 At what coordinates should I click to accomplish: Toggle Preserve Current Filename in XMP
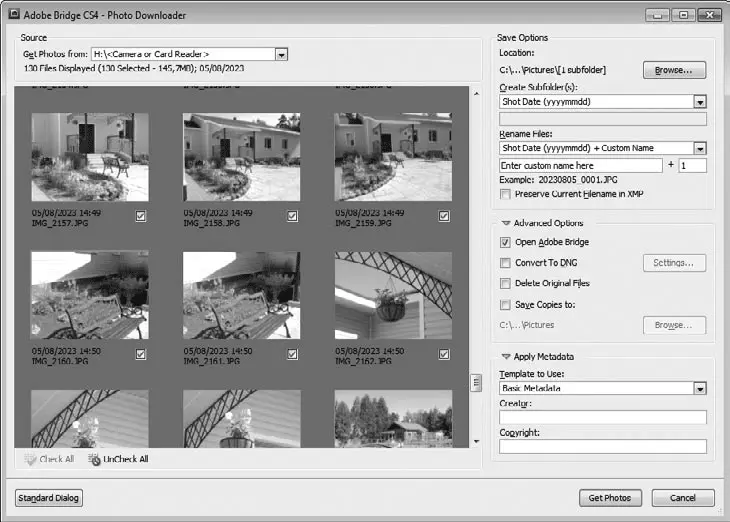pos(506,194)
